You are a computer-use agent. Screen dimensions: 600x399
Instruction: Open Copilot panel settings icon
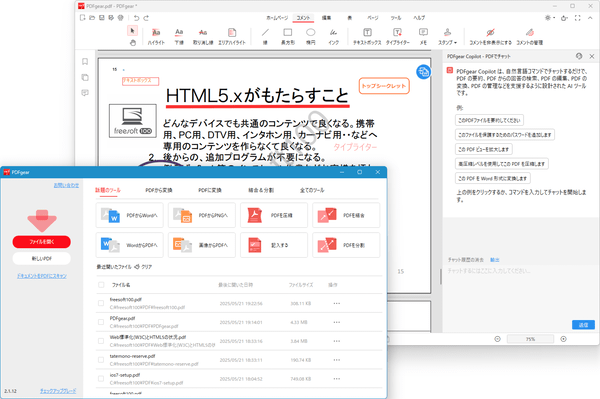(x=579, y=56)
